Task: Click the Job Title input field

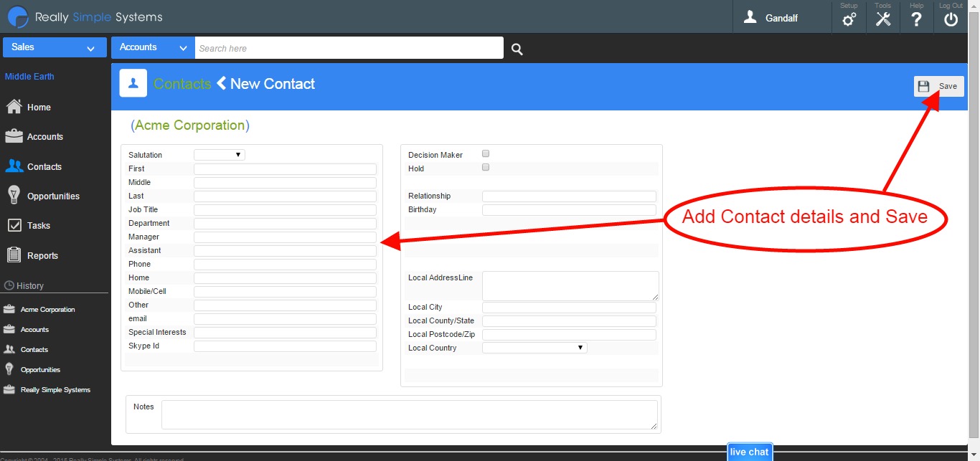Action: tap(285, 210)
